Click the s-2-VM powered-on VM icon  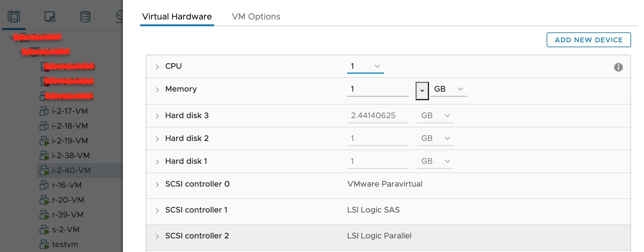click(x=44, y=230)
